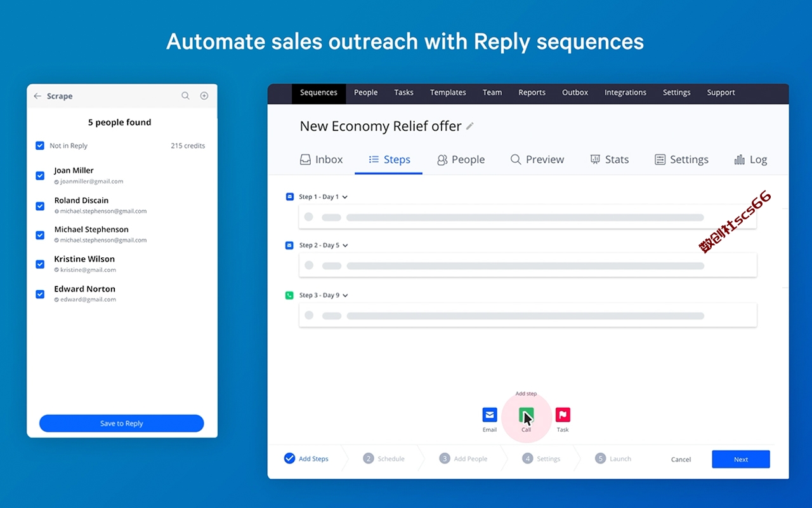The height and width of the screenshot is (508, 812).
Task: Click the Step 2 email icon
Action: 290,245
